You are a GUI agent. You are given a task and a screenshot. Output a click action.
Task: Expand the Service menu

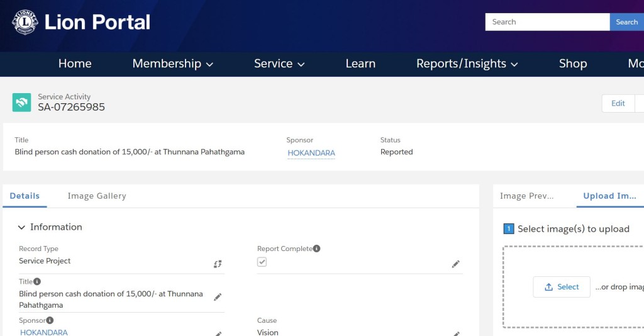tap(279, 64)
